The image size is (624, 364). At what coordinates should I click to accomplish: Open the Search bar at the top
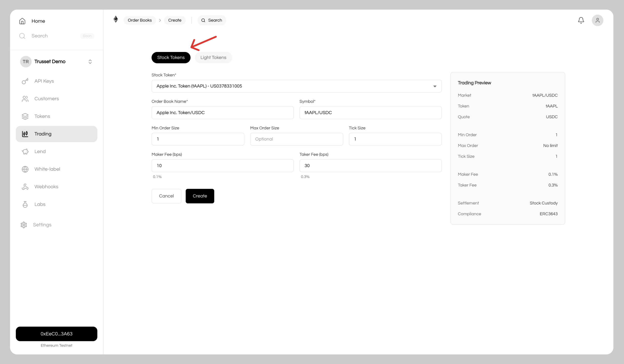pos(212,20)
